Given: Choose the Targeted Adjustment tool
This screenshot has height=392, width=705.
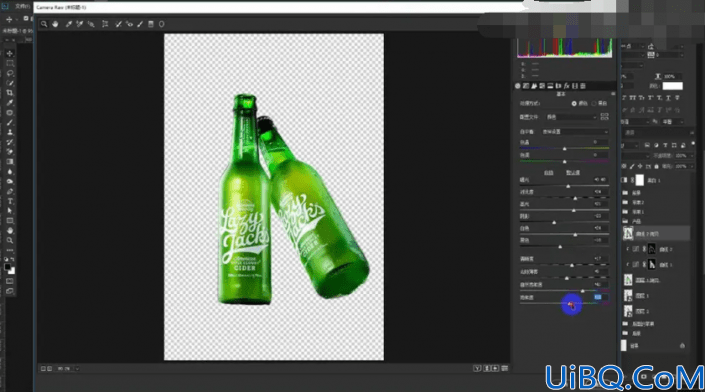Looking at the screenshot, I should coord(91,24).
